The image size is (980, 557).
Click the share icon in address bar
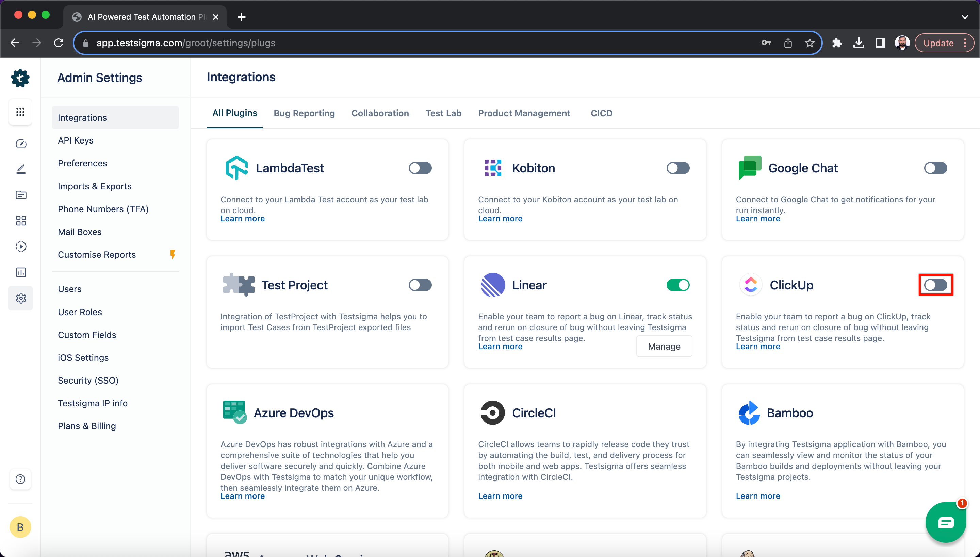788,43
